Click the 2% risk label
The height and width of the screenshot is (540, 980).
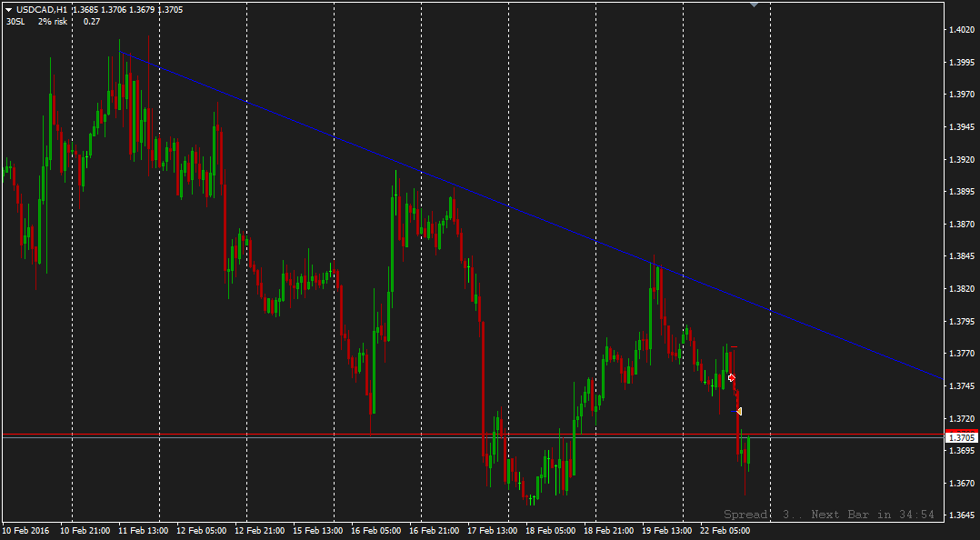(x=53, y=21)
